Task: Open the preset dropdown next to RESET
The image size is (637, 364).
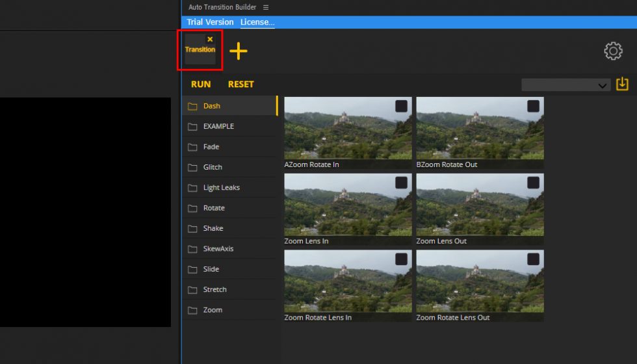Action: [x=565, y=85]
